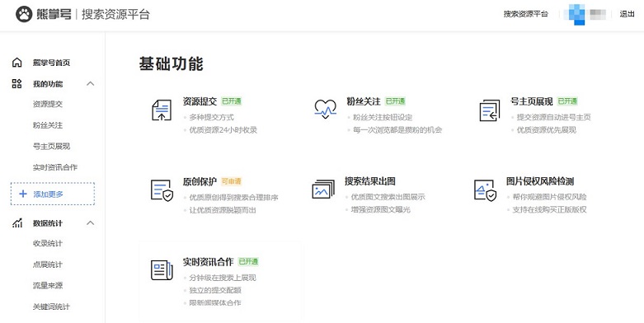The width and height of the screenshot is (644, 323).
Task: Click the 号主页展现 page icon
Action: point(490,110)
